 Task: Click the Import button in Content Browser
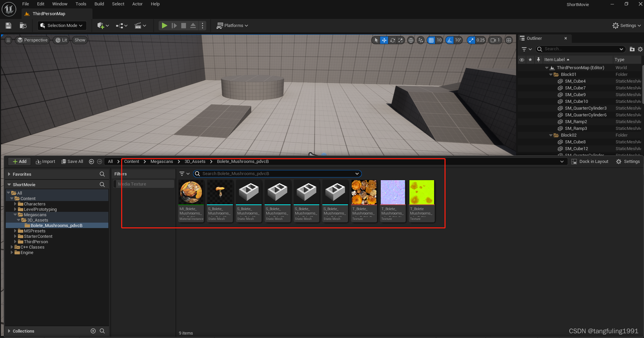pos(46,162)
